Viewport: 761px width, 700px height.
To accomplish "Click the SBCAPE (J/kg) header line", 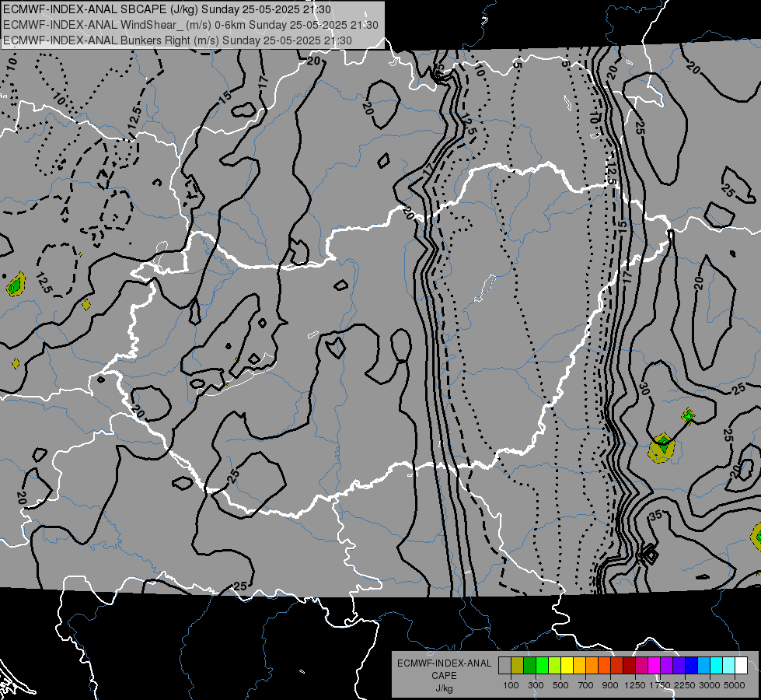I will coord(167,9).
